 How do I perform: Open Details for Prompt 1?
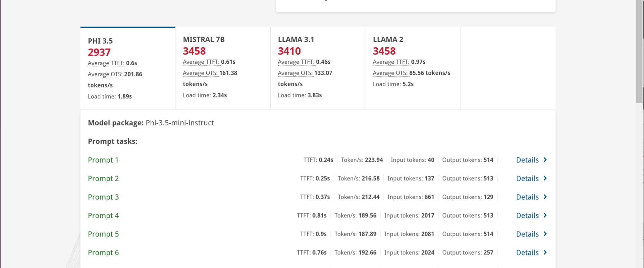[531, 160]
